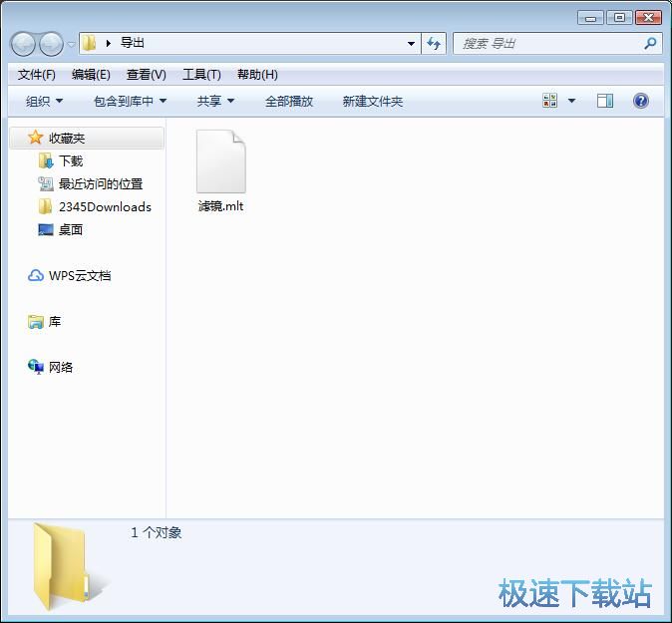Open the 工具(T) menu
Viewport: 672px width, 623px height.
pyautogui.click(x=201, y=75)
